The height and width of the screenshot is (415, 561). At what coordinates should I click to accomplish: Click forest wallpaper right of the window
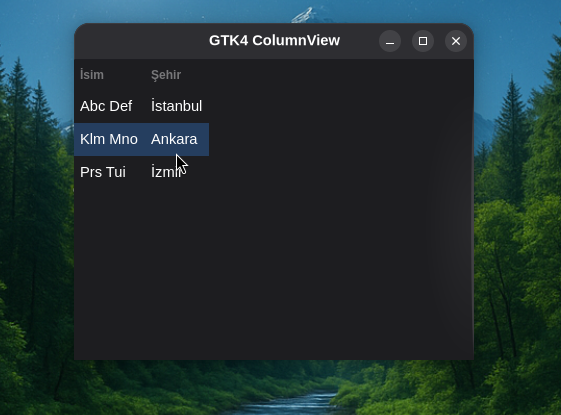(x=517, y=215)
